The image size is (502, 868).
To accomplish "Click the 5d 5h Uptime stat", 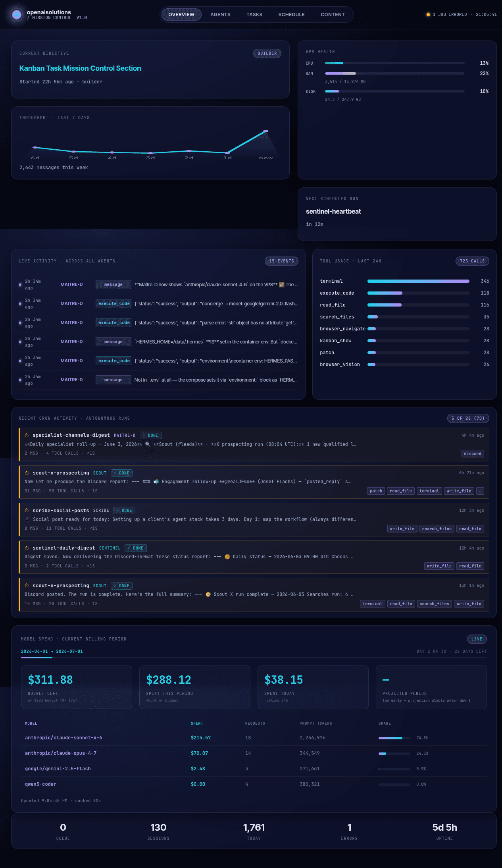I will pos(444,831).
